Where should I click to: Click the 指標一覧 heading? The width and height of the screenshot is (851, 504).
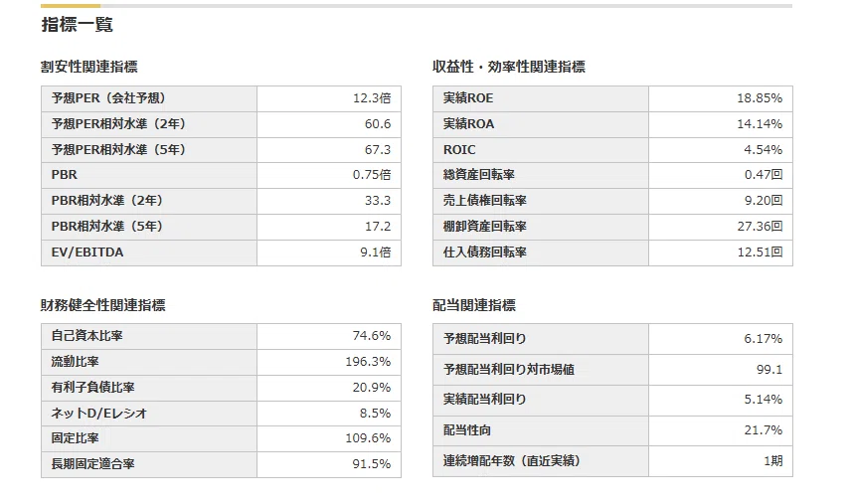[x=78, y=25]
